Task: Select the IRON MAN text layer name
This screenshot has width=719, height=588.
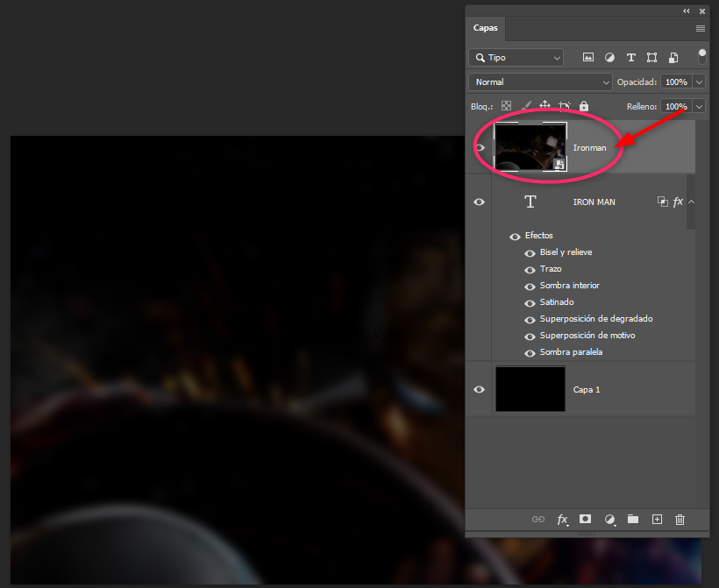Action: (594, 202)
